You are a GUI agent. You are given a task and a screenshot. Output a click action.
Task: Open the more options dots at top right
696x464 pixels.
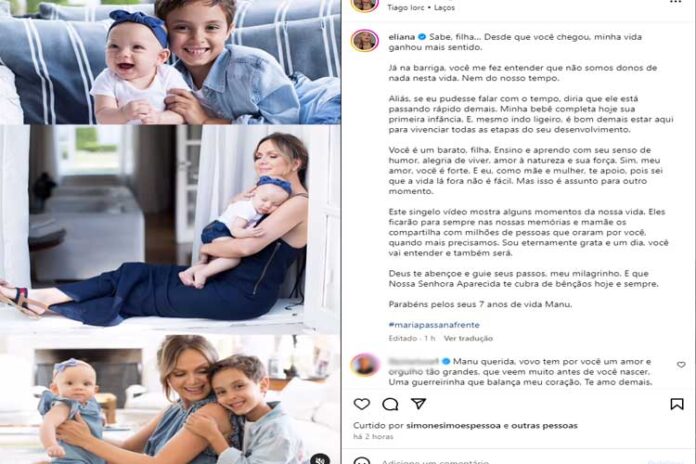pyautogui.click(x=675, y=2)
